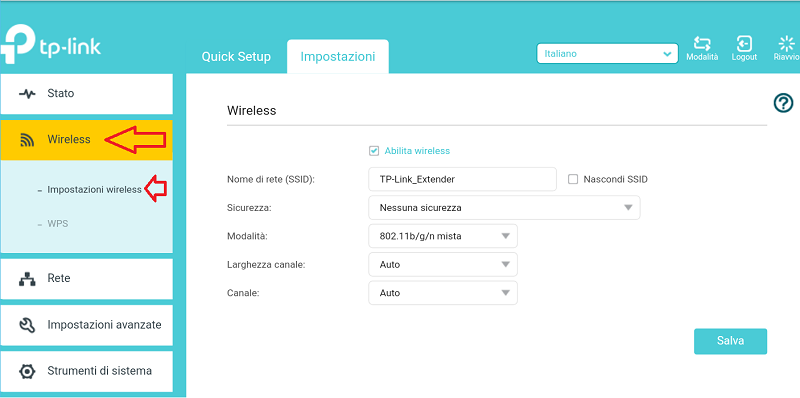Screen dimensions: 800x398
Task: Open the Italiano language dropdown
Action: tap(607, 54)
